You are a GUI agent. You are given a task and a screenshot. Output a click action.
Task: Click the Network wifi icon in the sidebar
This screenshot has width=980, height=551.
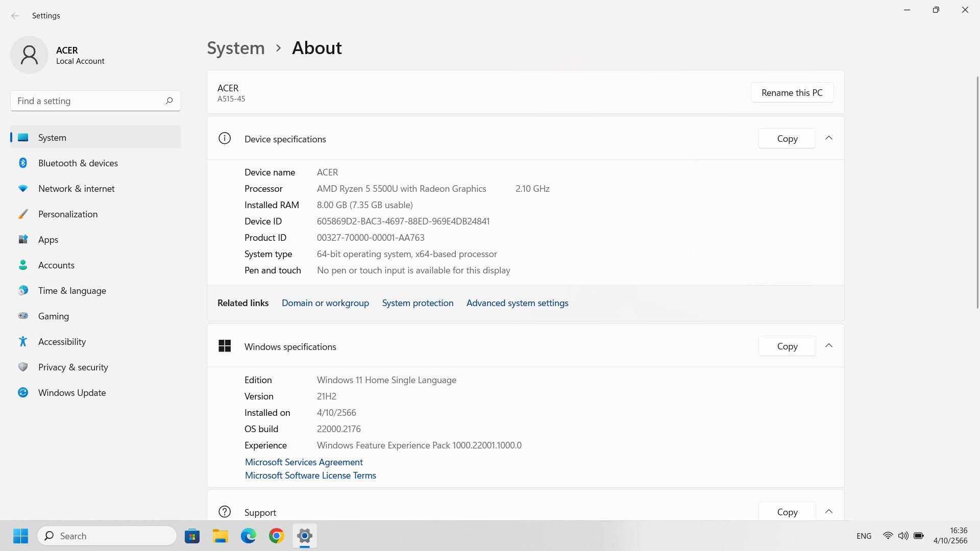(x=23, y=188)
